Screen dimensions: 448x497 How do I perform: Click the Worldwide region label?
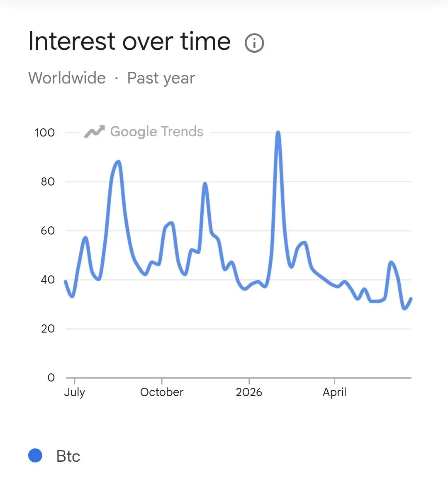tap(67, 78)
